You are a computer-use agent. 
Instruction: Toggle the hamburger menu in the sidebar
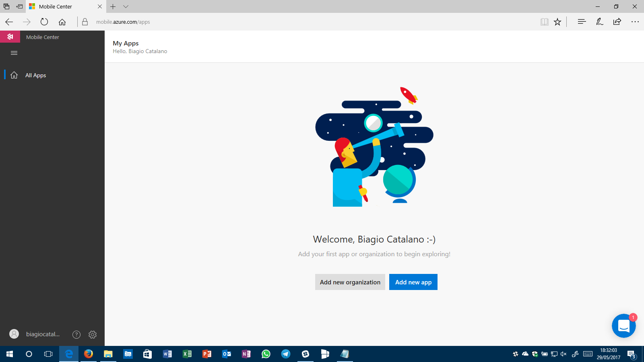point(14,53)
